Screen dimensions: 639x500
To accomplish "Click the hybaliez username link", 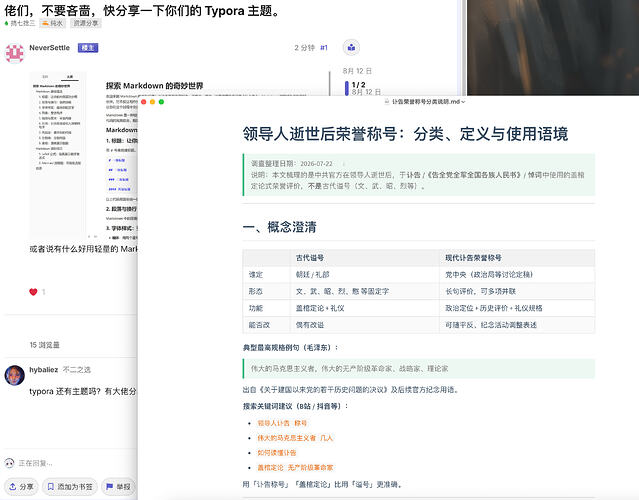I will 44,370.
